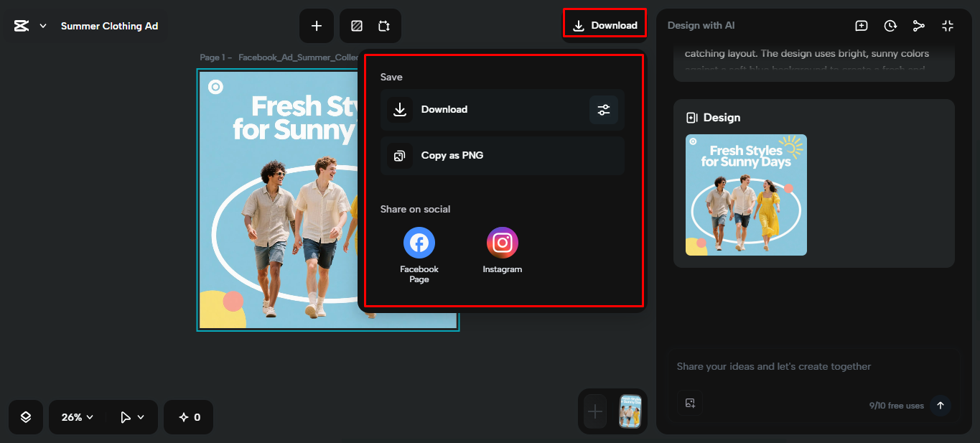Open the zoom level dropdown showing 26%
Viewport: 980px width, 443px height.
tap(75, 417)
